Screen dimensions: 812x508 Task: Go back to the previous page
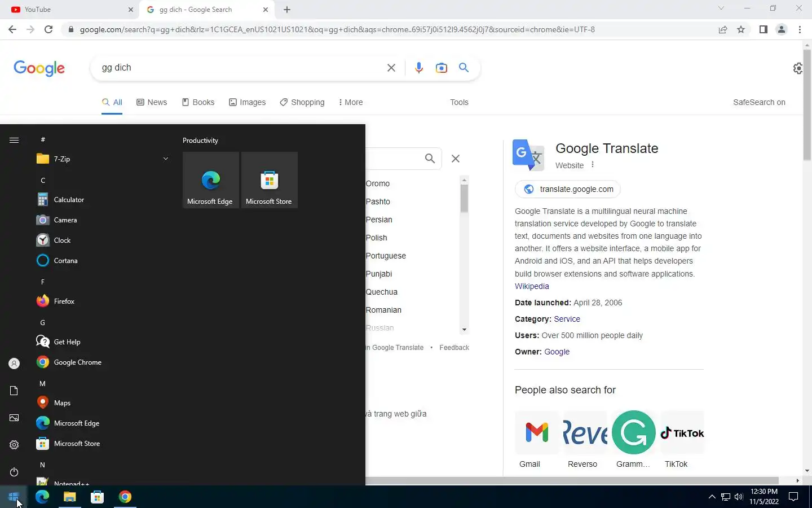coord(12,29)
